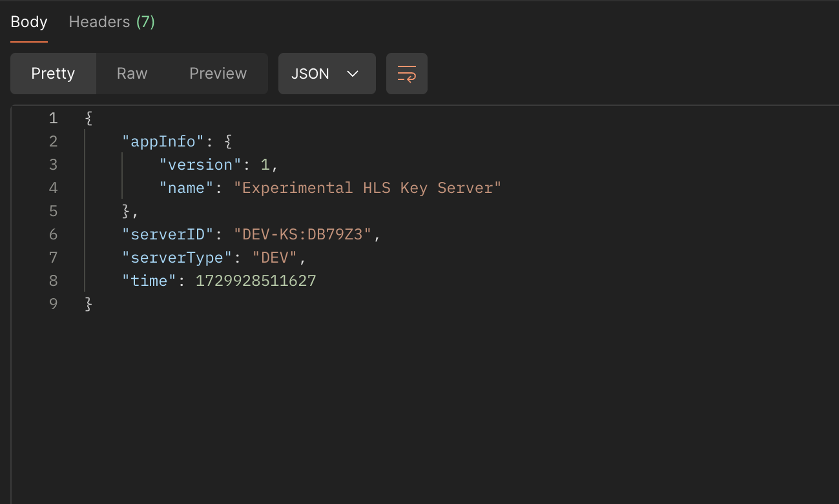
Task: Select the Body tab
Action: pos(28,21)
